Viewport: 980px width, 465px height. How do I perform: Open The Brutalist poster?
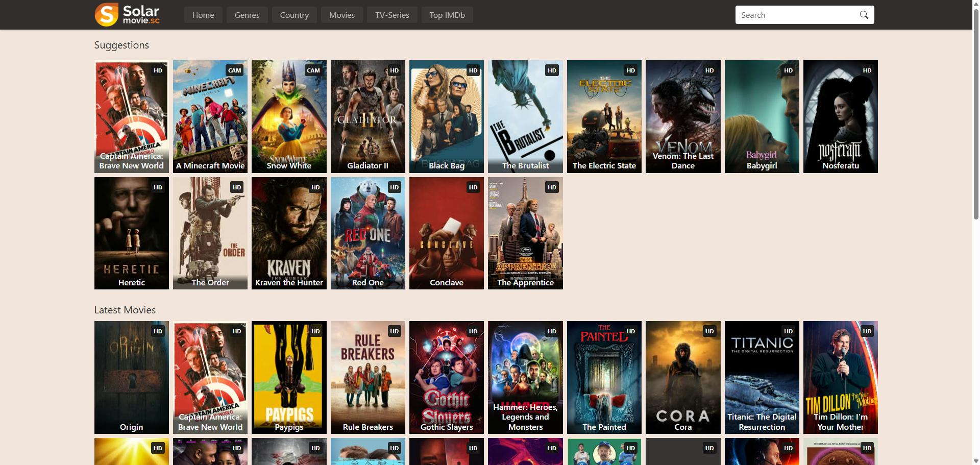coord(525,116)
